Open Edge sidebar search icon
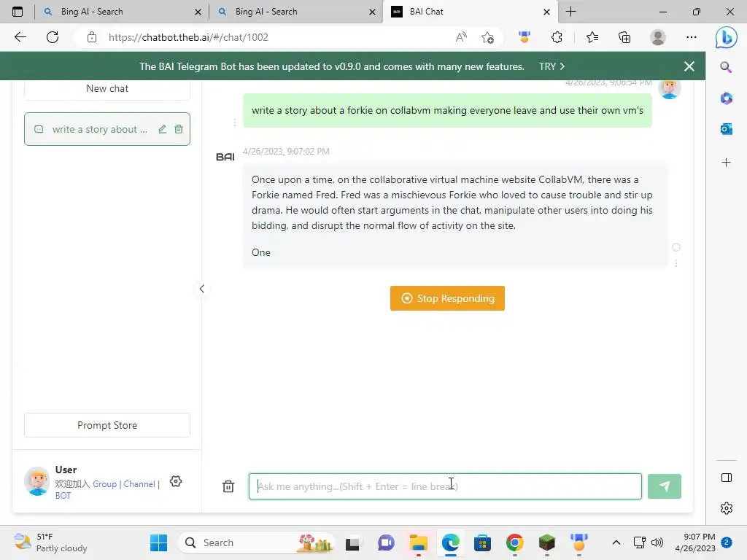Viewport: 747px width, 560px height. point(726,67)
